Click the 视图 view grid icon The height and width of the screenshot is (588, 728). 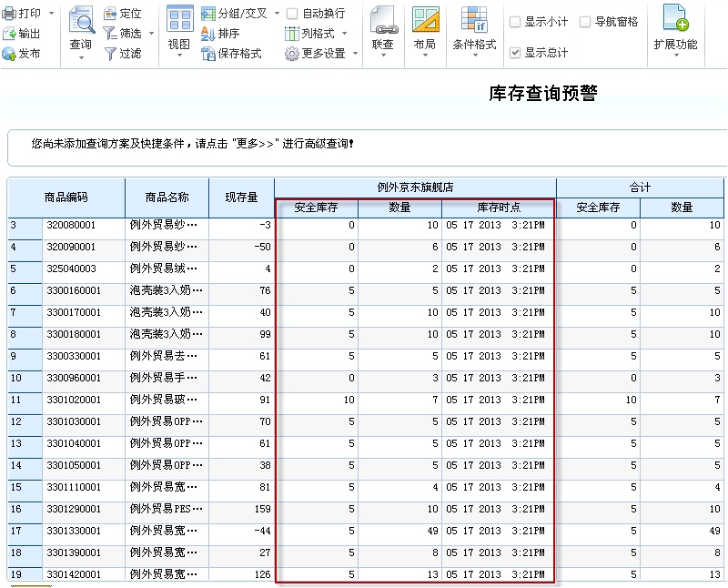(179, 19)
